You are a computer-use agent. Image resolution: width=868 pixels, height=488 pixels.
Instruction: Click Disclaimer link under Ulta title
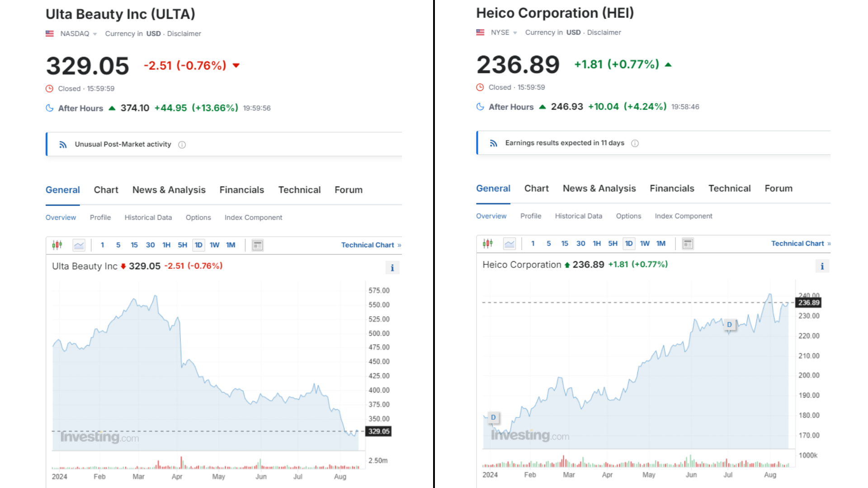184,33
